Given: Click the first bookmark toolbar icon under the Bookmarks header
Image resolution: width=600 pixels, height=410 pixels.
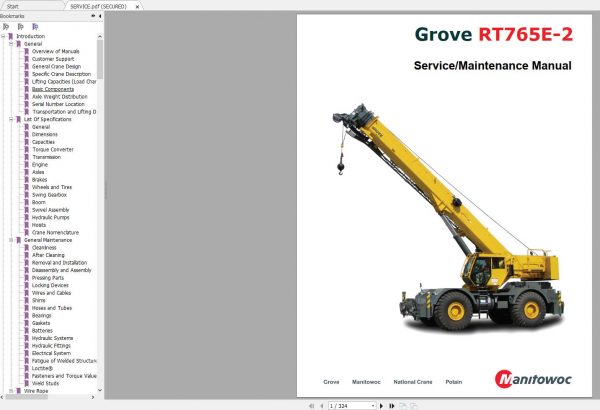Looking at the screenshot, I should point(6,26).
